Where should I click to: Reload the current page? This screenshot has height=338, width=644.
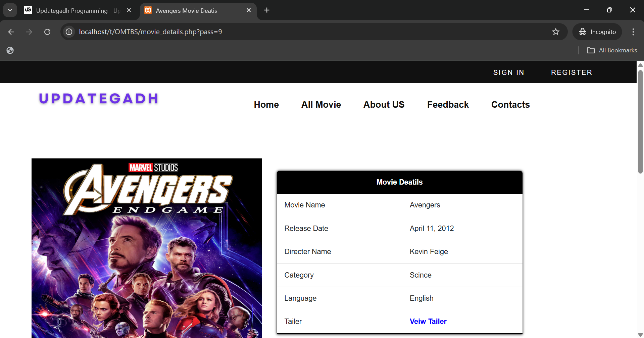tap(47, 32)
